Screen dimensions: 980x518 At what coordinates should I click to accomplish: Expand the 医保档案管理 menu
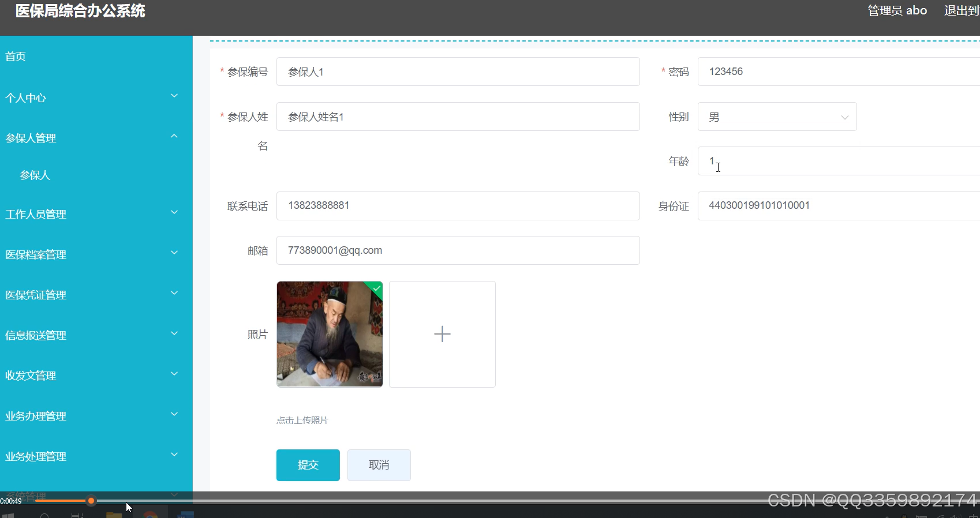96,254
